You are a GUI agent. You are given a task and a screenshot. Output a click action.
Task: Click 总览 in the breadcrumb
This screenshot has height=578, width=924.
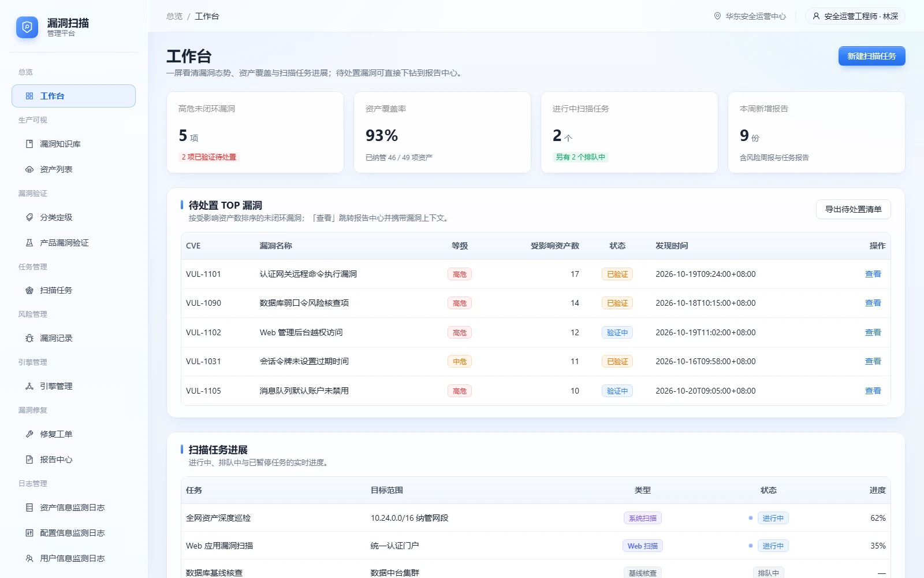174,16
